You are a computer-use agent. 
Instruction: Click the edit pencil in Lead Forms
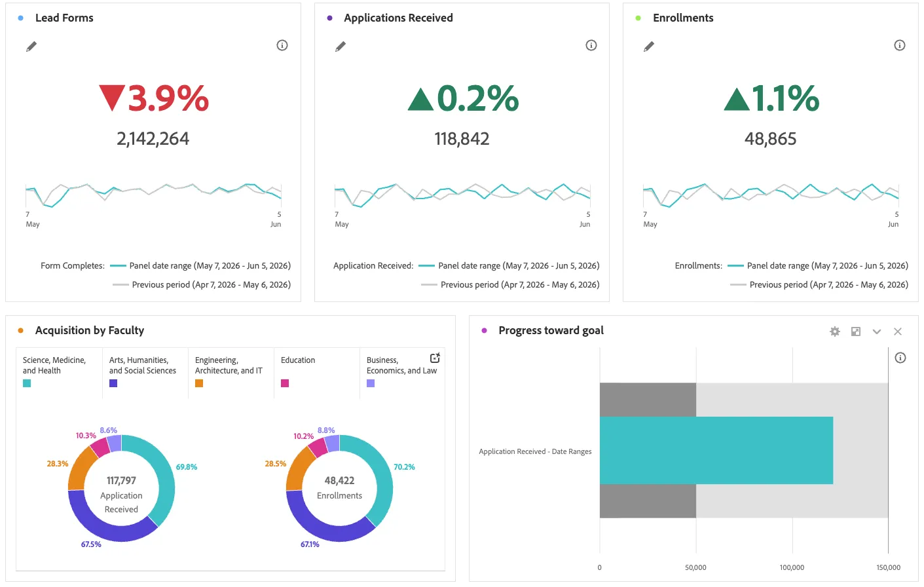(31, 47)
